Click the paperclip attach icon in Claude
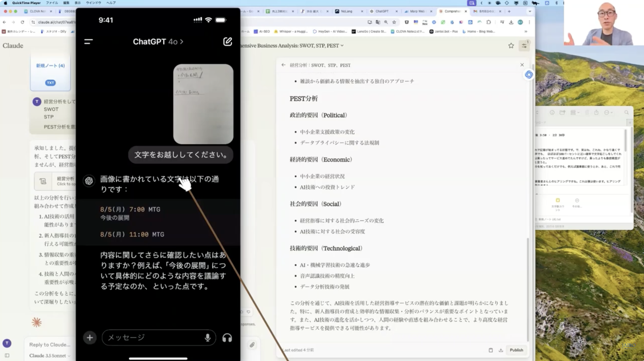This screenshot has height=361, width=644. point(252,345)
